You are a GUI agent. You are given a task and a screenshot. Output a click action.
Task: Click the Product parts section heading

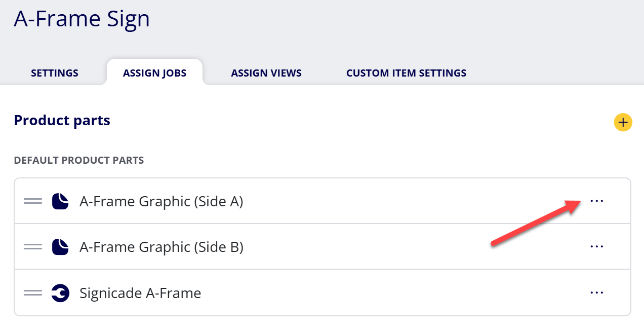[x=62, y=121]
